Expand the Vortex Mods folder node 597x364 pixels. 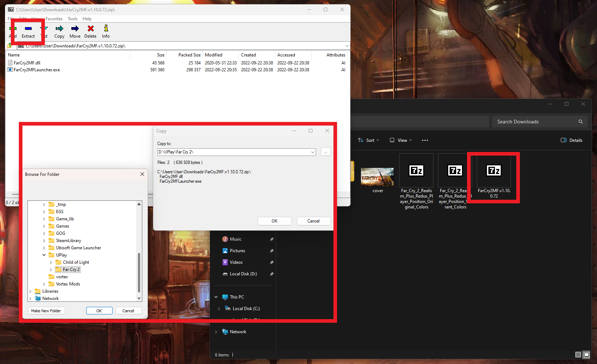click(x=44, y=284)
